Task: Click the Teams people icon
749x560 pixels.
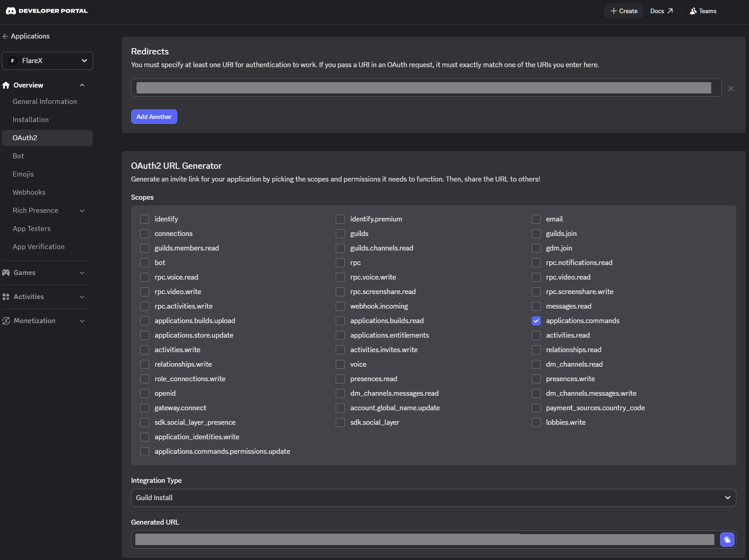Action: pyautogui.click(x=693, y=11)
